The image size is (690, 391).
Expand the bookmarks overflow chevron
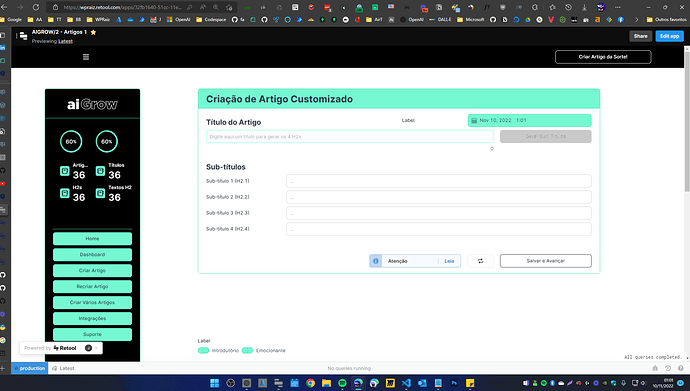click(x=636, y=19)
